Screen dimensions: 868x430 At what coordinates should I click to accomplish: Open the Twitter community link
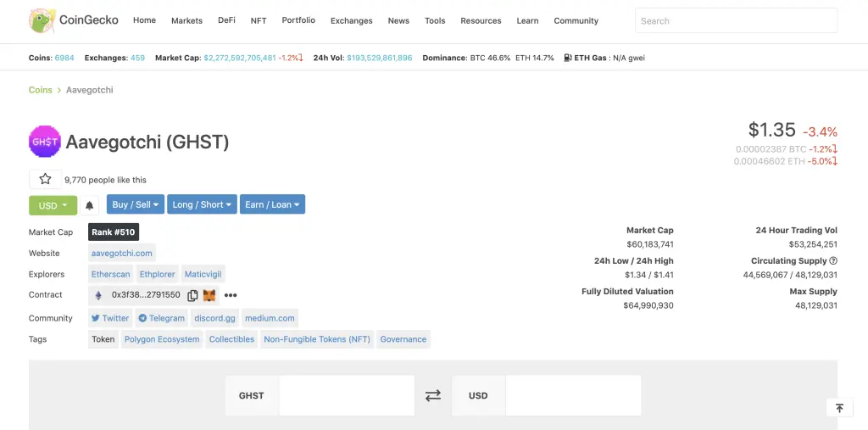coord(110,318)
